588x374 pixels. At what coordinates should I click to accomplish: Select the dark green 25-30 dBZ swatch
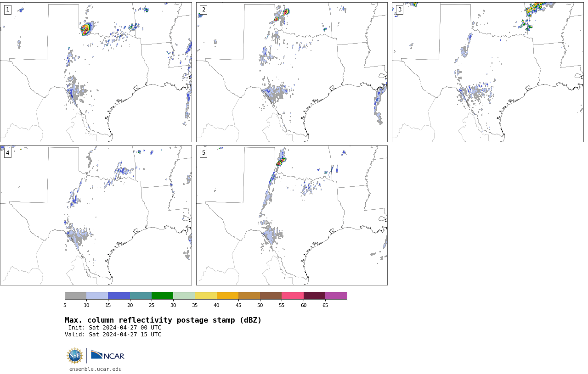[162, 296]
